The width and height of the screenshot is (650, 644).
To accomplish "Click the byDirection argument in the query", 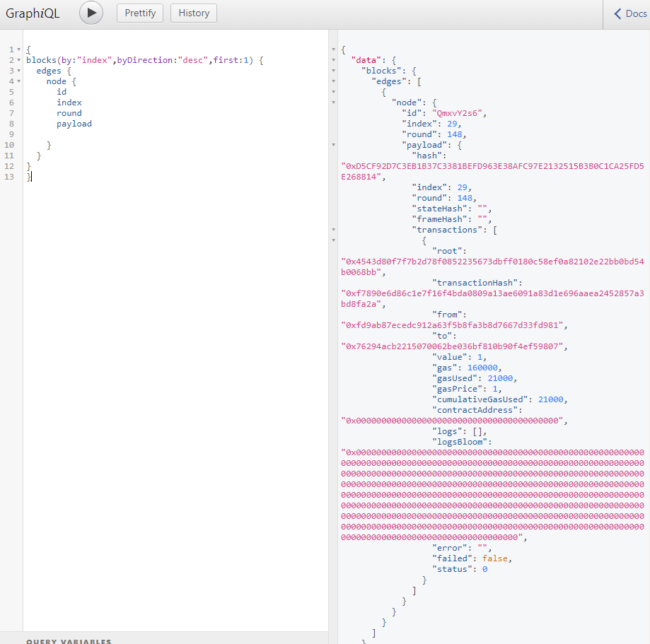I will 145,60.
